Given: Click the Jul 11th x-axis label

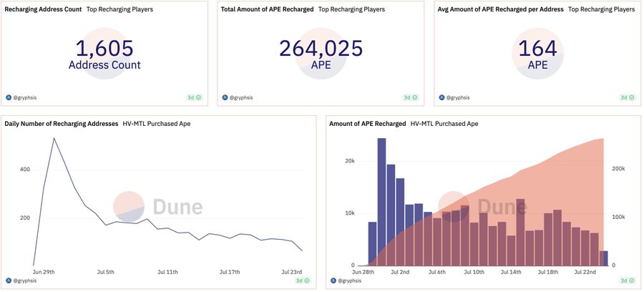Looking at the screenshot, I should coord(167,272).
